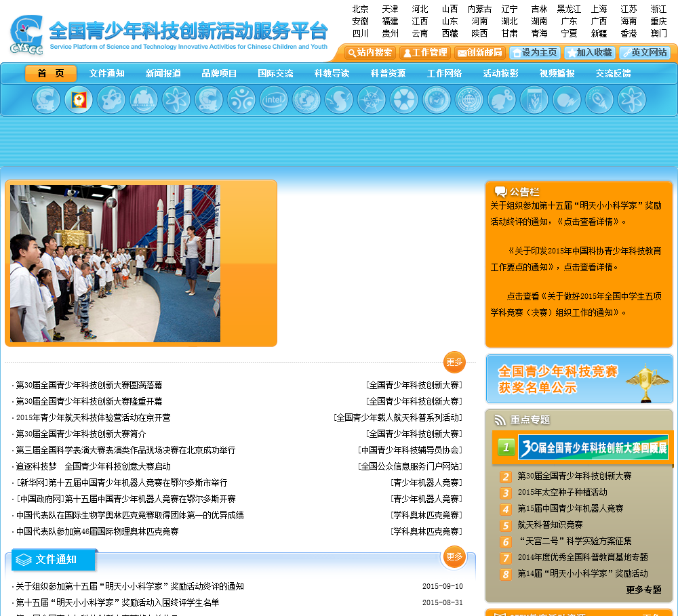Click category tag [全国青少年载人航天科普系列活动]
This screenshot has width=678, height=616.
point(398,417)
